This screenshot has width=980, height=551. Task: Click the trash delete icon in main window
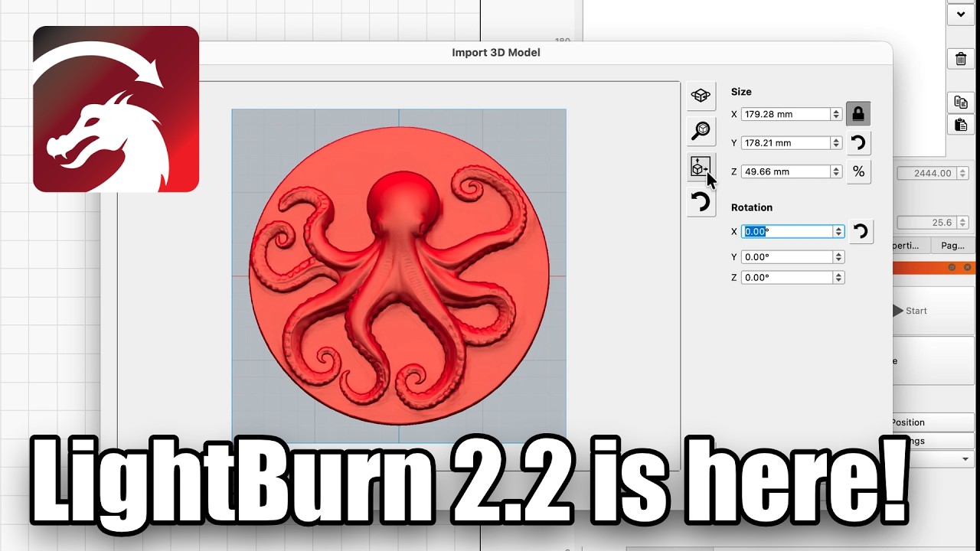[x=961, y=58]
